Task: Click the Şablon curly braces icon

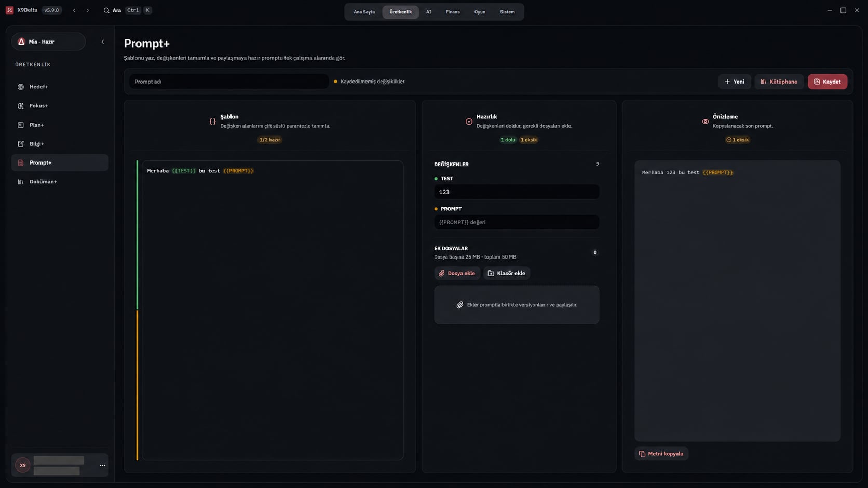Action: (x=213, y=121)
